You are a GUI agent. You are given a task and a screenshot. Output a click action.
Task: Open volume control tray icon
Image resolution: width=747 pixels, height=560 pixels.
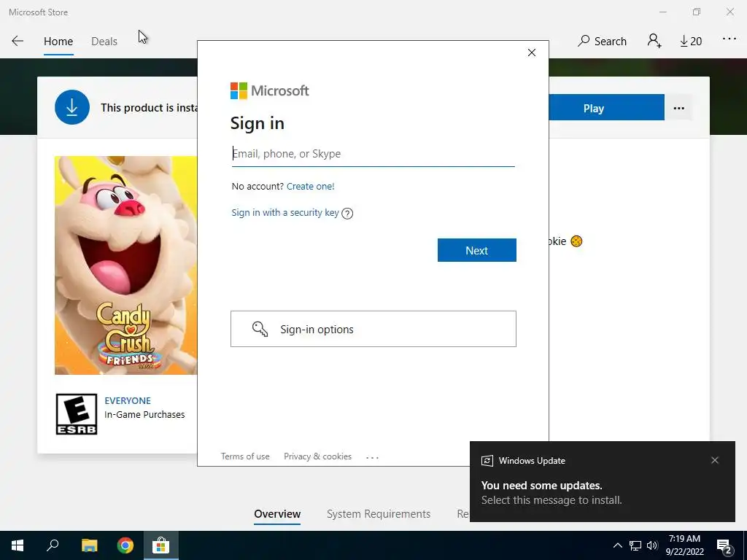(652, 545)
